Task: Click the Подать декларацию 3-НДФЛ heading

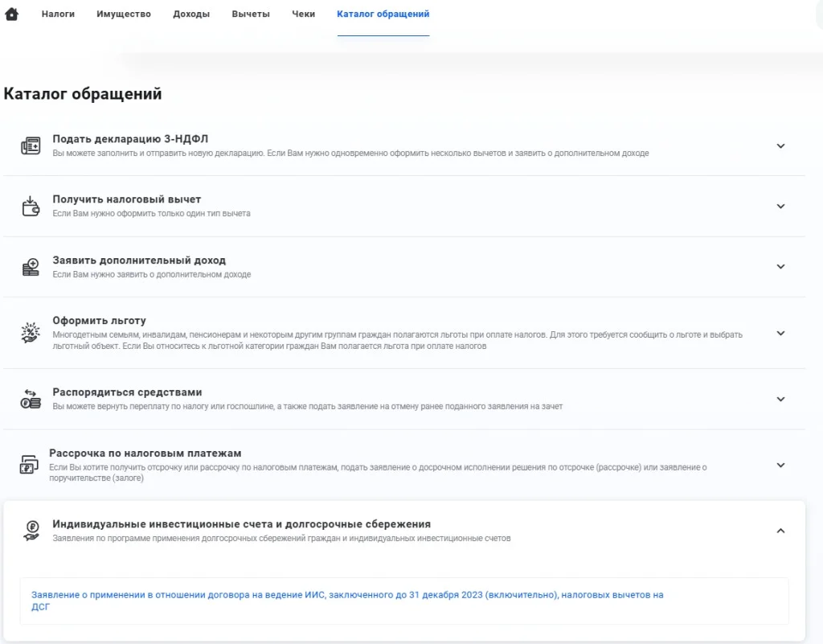Action: pyautogui.click(x=130, y=139)
